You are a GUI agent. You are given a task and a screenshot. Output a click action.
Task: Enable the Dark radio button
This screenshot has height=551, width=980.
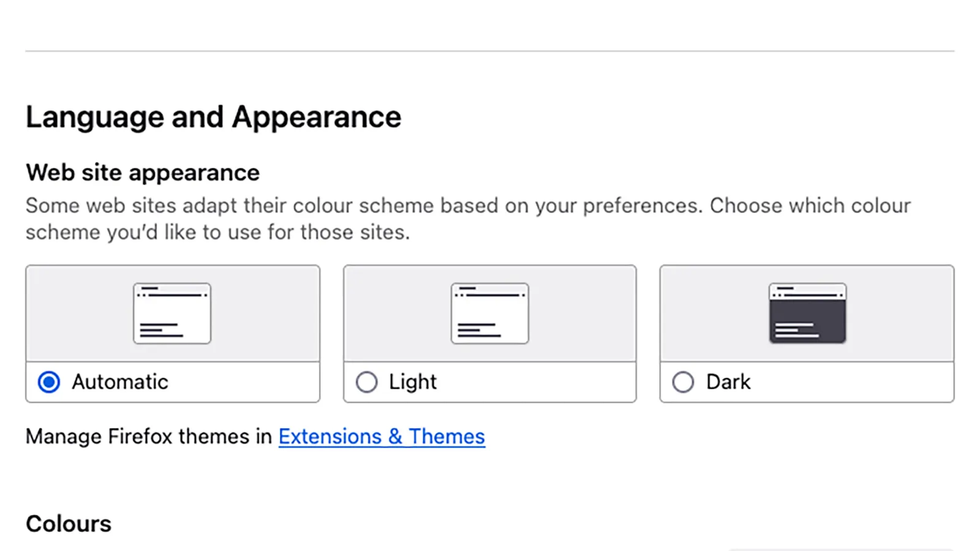click(x=683, y=382)
